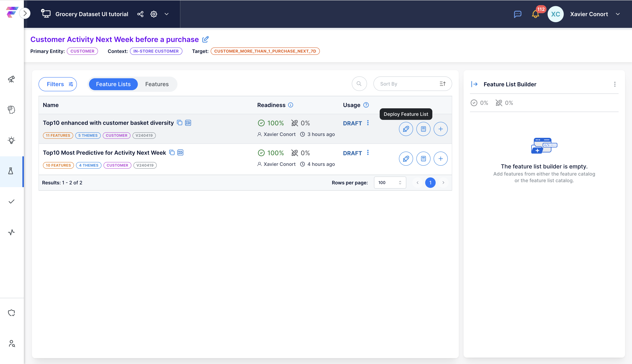Click the search magnifier button
Screen dimensions: 632x364
(x=359, y=84)
